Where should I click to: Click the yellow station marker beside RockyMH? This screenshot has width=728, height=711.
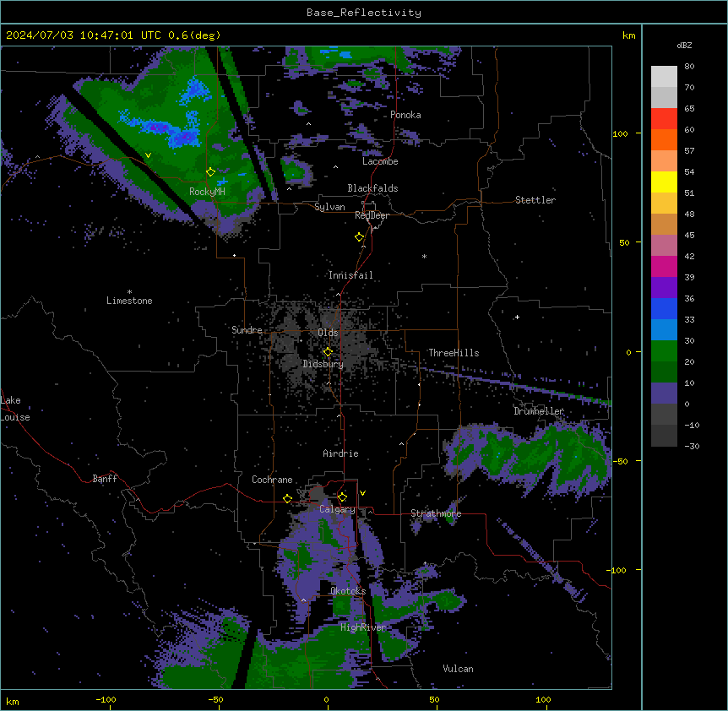click(210, 172)
